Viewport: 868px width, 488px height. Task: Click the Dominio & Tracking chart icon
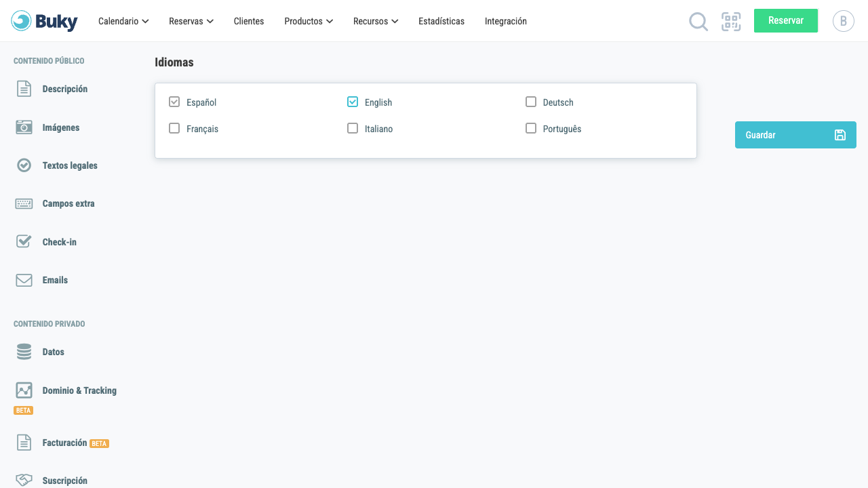point(24,390)
